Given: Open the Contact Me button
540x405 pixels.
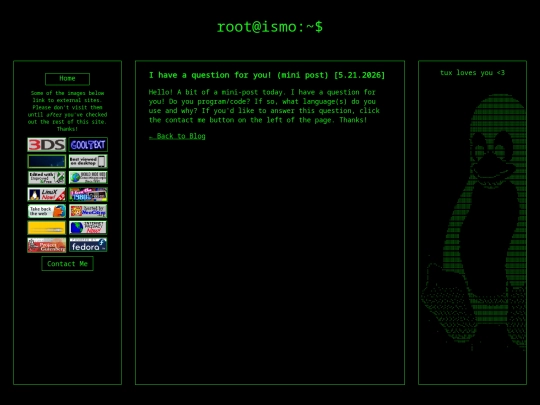Looking at the screenshot, I should pos(67,264).
